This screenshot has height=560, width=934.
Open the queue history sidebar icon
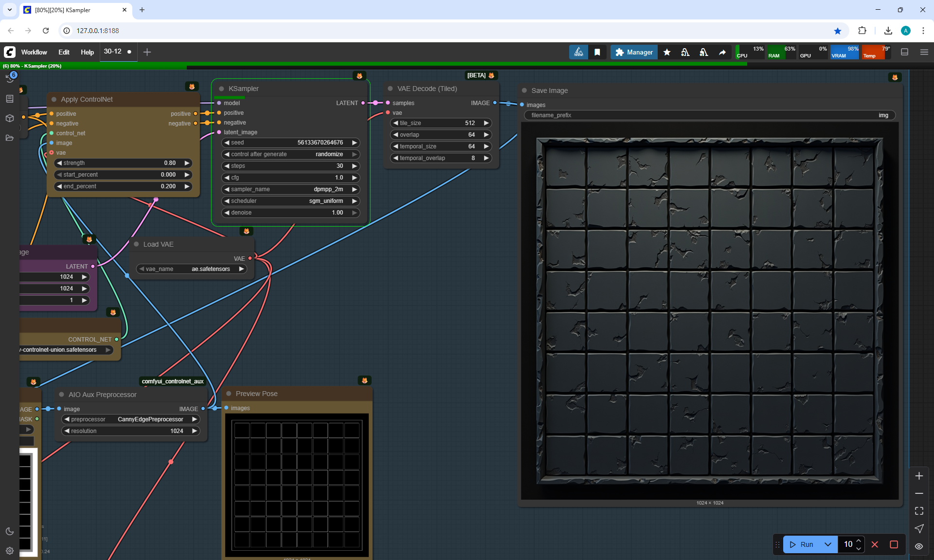[10, 78]
